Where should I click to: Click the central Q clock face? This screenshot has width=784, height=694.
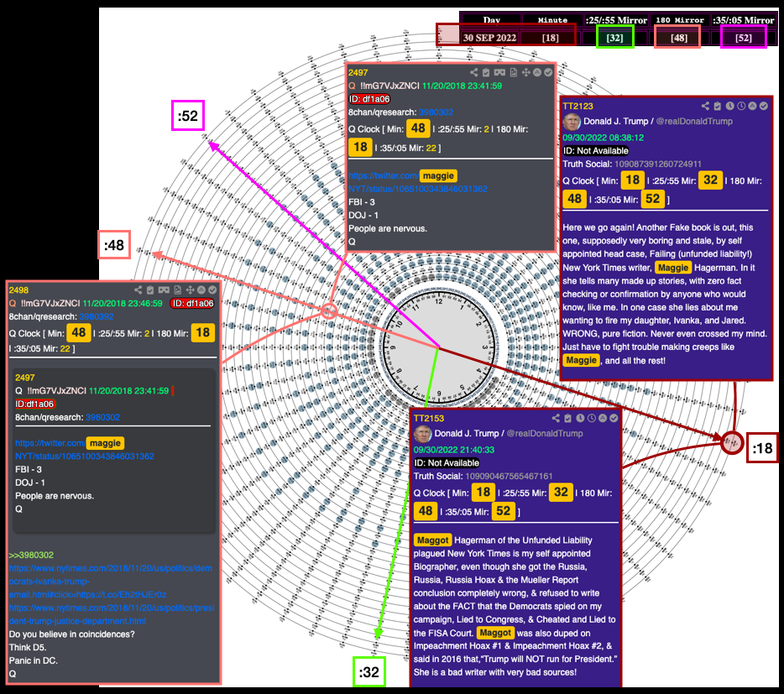coord(438,347)
